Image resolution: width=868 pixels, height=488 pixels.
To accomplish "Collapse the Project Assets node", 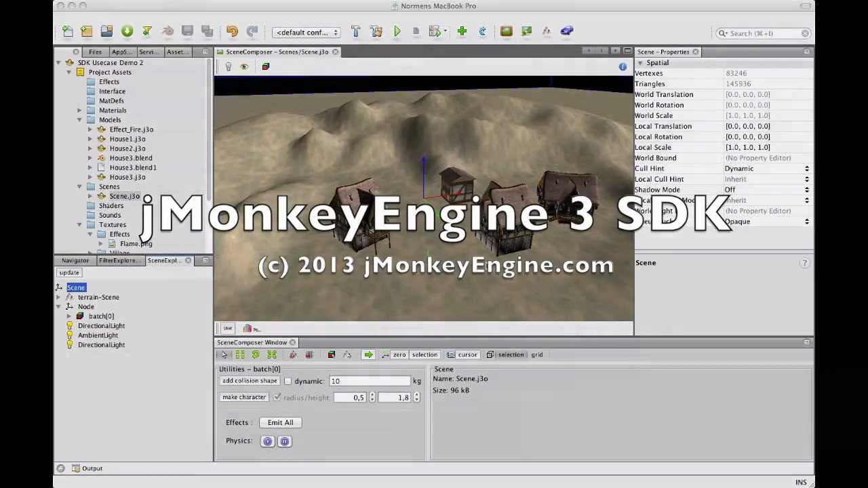I will coord(68,73).
